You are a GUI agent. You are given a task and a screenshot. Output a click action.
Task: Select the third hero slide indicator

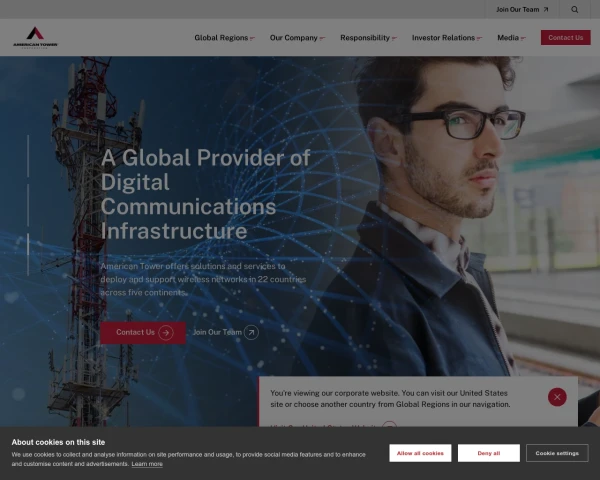(x=28, y=255)
